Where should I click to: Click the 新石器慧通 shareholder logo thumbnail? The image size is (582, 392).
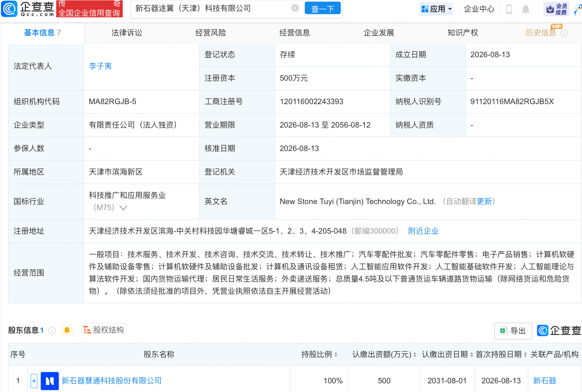(50, 381)
